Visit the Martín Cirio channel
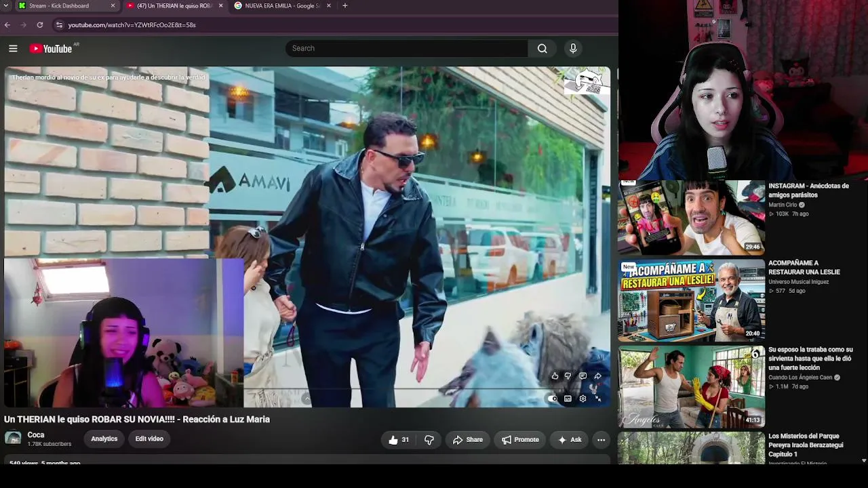 [783, 205]
